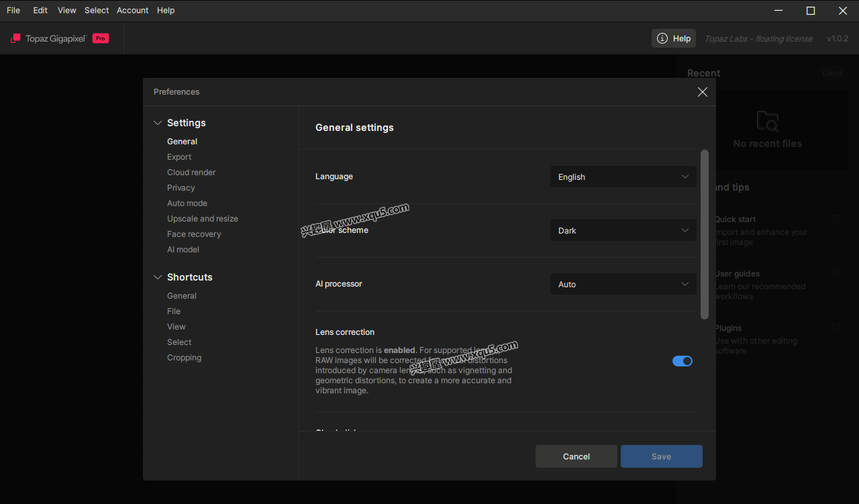Open the File menu
This screenshot has height=504, width=859.
click(x=13, y=10)
